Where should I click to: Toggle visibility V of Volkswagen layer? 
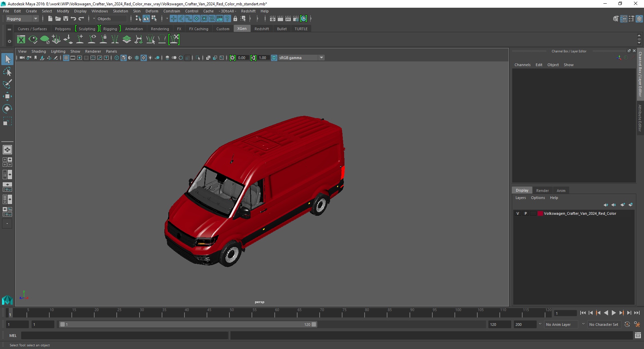pyautogui.click(x=518, y=213)
